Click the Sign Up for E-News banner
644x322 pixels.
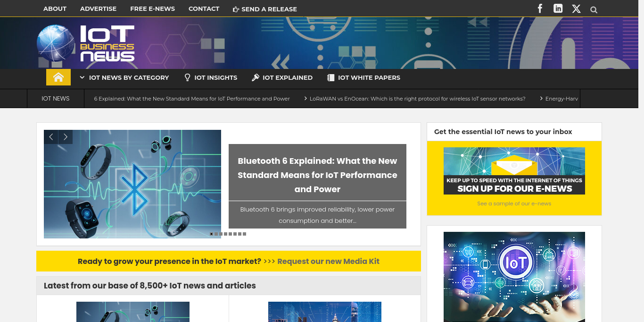tap(514, 171)
